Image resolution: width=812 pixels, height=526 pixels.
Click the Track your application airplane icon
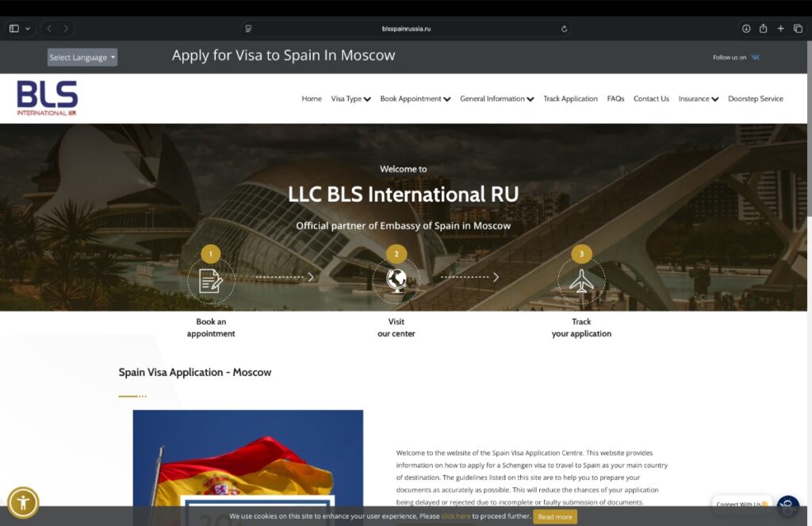point(581,280)
